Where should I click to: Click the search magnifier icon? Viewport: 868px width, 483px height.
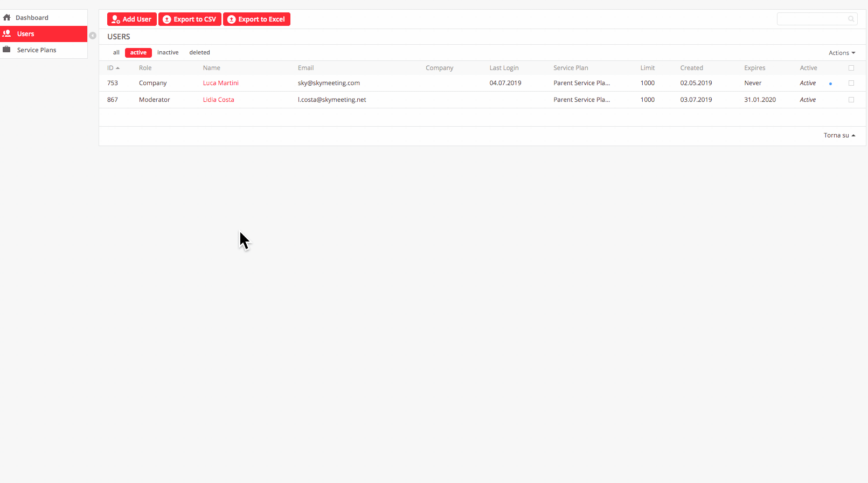click(851, 19)
